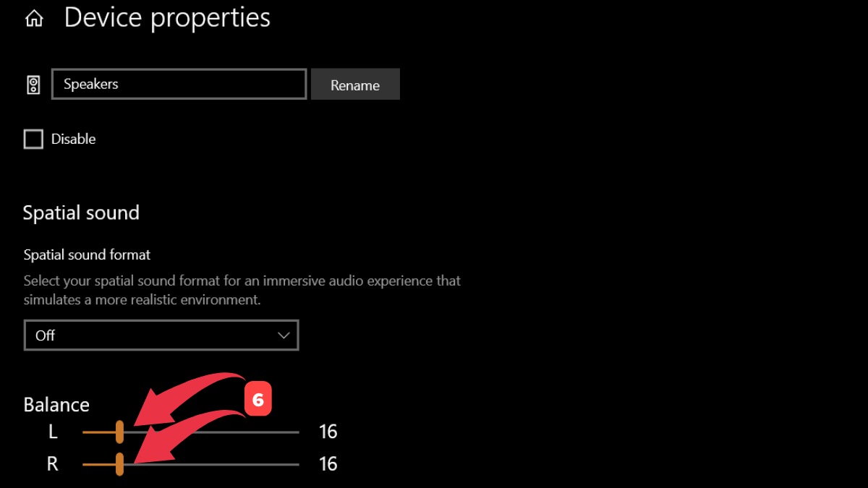Click the Spatial sound section heading
The image size is (868, 488).
(x=81, y=213)
